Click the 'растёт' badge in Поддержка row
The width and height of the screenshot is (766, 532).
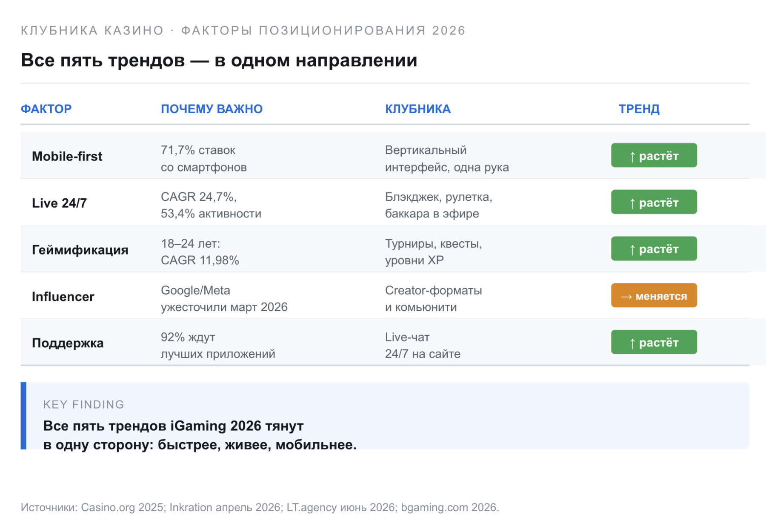654,342
